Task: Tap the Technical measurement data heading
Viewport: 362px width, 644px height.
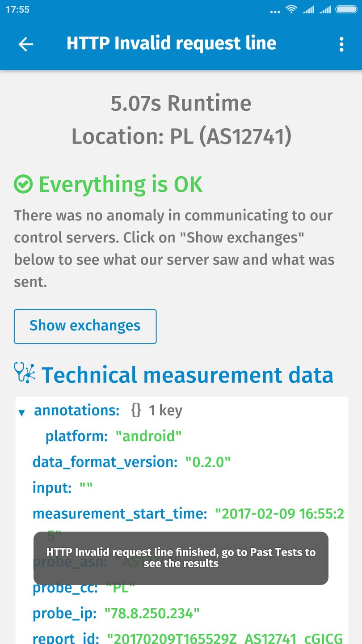Action: coord(187,375)
